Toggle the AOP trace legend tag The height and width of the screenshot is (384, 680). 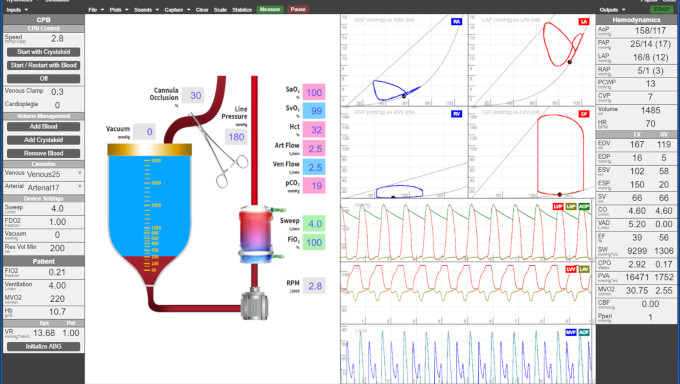click(584, 207)
